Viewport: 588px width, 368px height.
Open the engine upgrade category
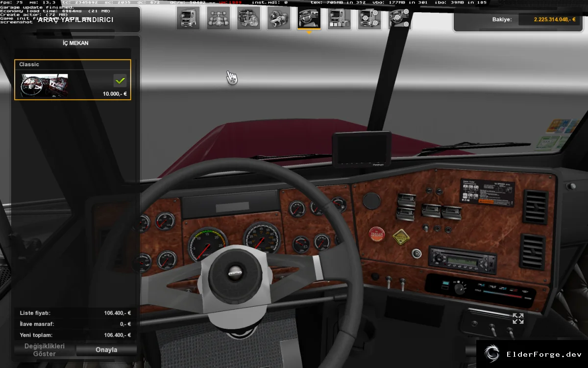[x=249, y=18]
